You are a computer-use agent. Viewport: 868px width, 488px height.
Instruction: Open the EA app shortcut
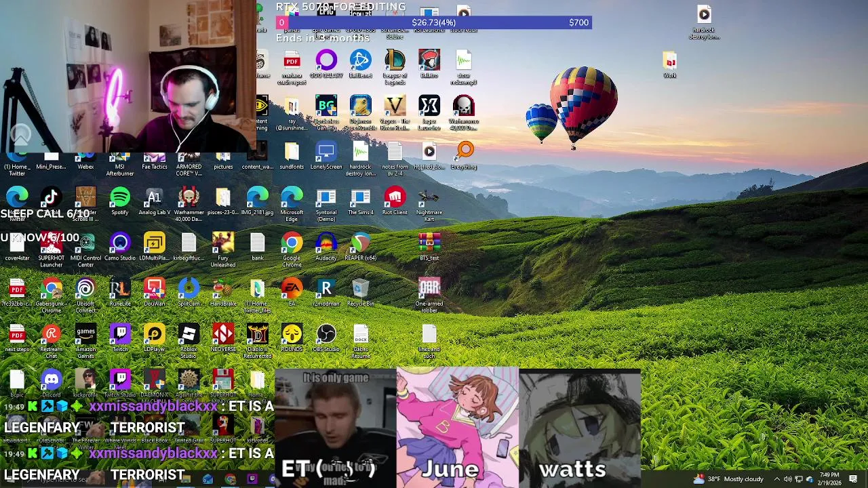point(292,293)
